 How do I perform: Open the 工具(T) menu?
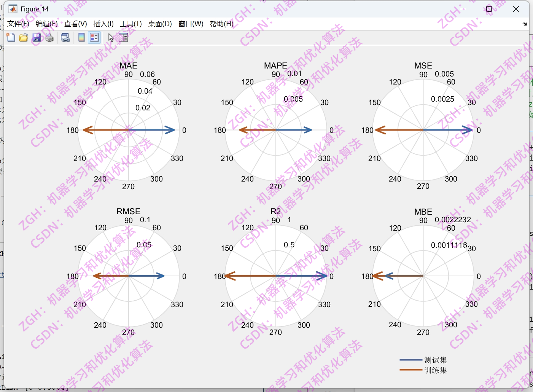click(x=131, y=24)
